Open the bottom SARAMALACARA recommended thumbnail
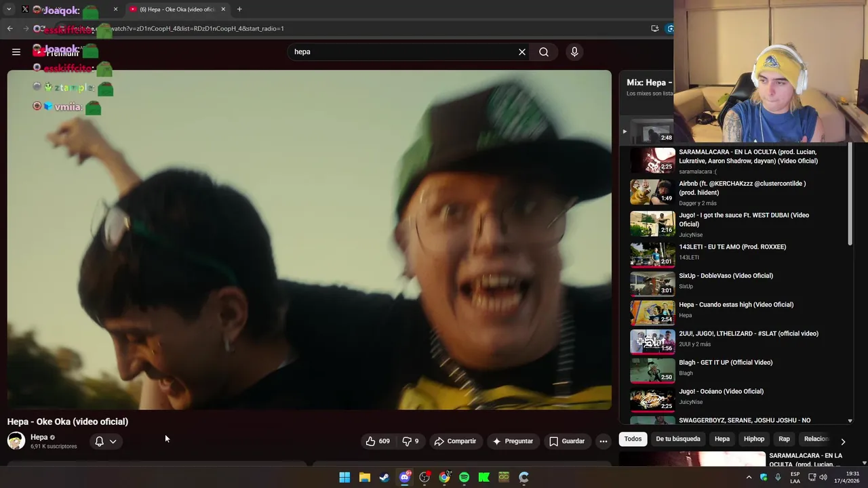The width and height of the screenshot is (868, 488). point(693,459)
